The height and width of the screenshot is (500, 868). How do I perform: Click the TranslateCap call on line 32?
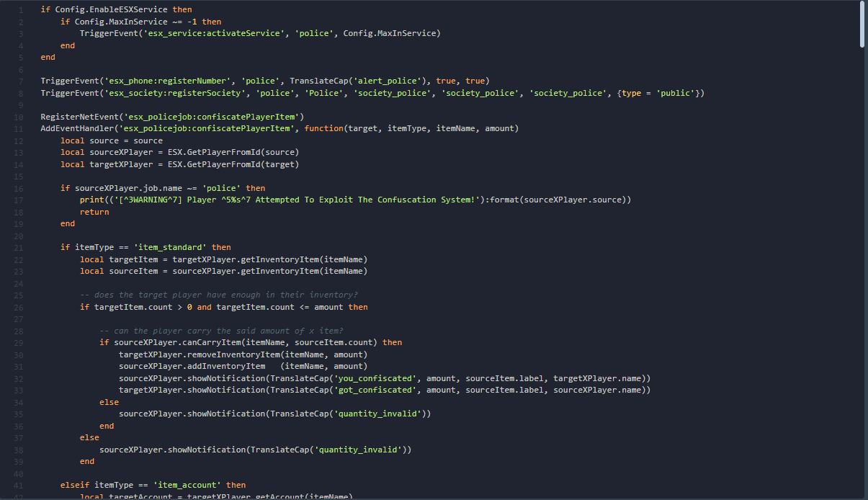[x=301, y=378]
